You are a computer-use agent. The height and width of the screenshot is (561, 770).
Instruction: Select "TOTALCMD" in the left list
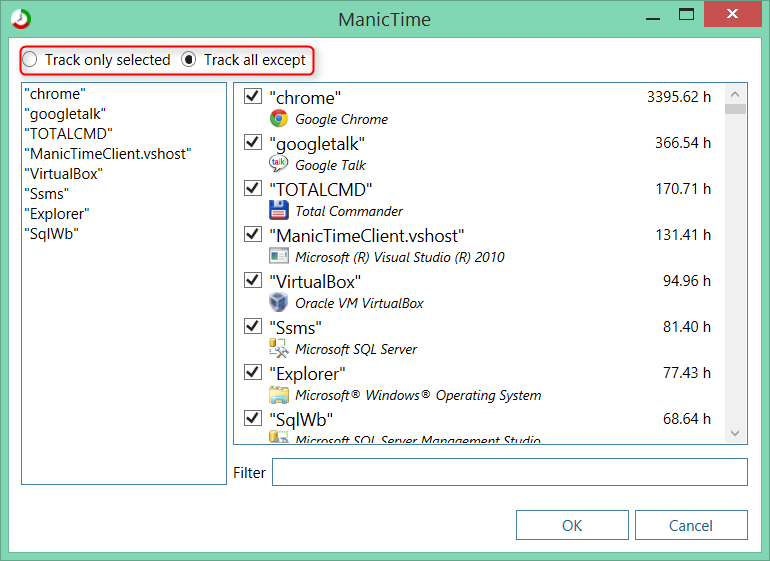point(68,134)
